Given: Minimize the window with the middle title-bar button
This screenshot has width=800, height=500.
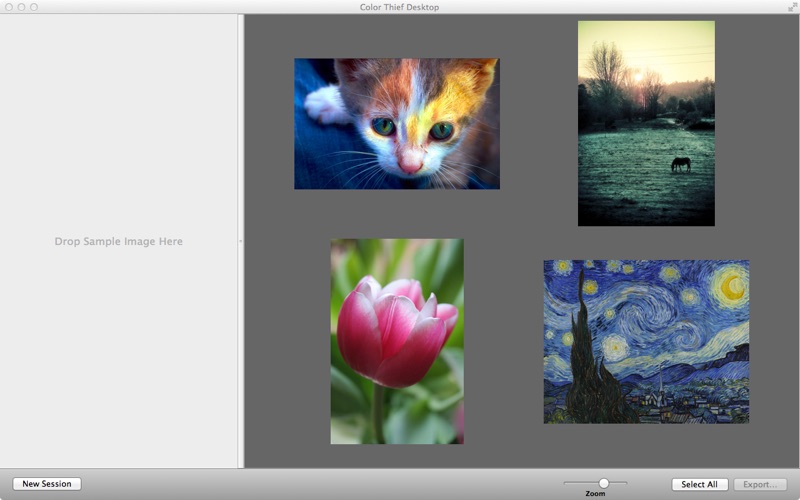Looking at the screenshot, I should click(x=21, y=7).
